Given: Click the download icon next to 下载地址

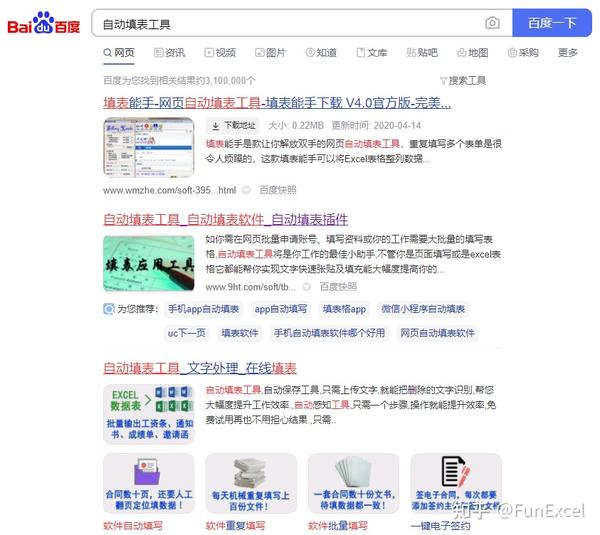Looking at the screenshot, I should point(216,126).
